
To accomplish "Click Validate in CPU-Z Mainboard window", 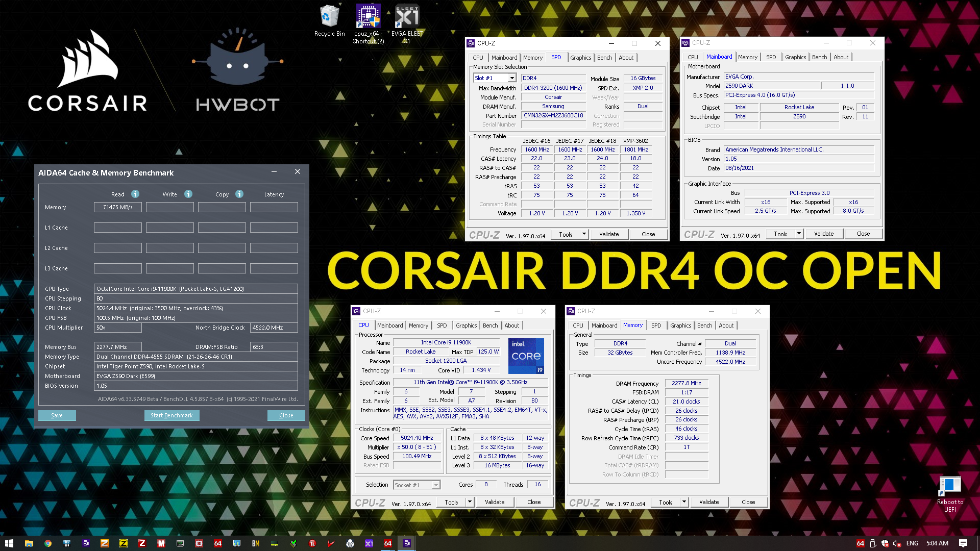I will pyautogui.click(x=824, y=234).
